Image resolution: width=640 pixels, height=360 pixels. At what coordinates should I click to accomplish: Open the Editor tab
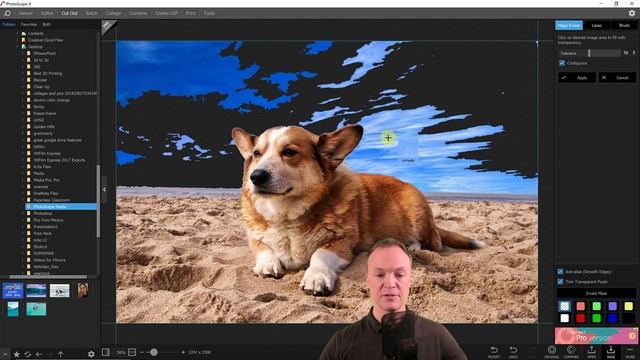click(47, 13)
